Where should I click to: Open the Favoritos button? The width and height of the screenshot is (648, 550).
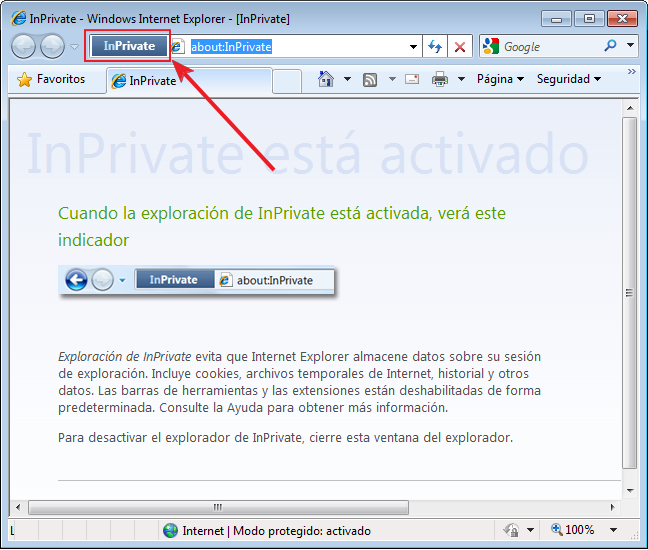click(x=51, y=79)
